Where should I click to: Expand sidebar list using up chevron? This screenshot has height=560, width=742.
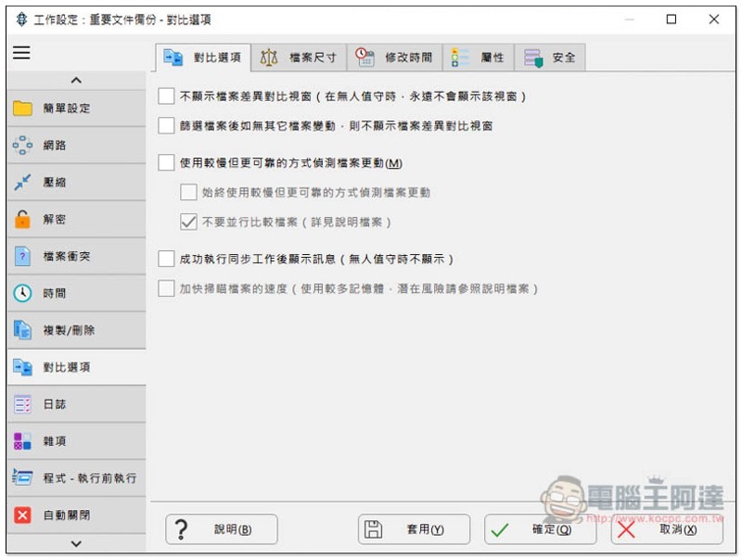point(76,81)
